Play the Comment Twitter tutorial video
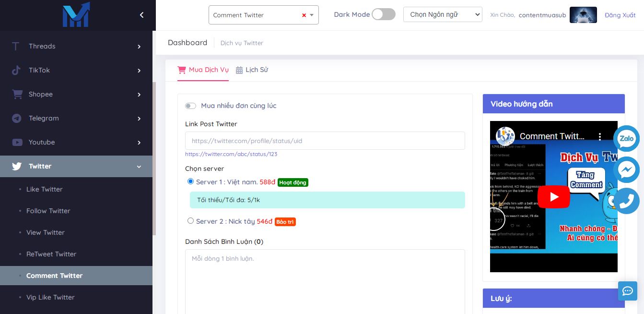The image size is (644, 314). tap(554, 197)
